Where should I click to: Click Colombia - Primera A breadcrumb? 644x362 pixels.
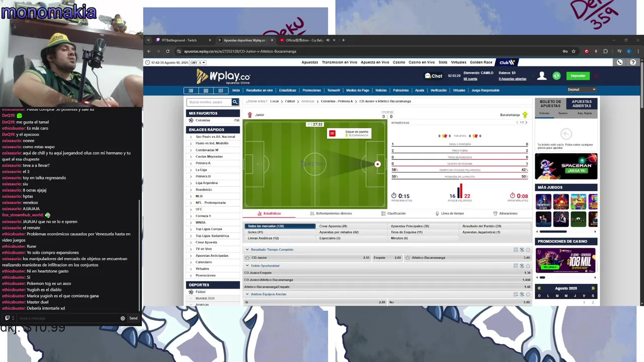click(x=337, y=101)
